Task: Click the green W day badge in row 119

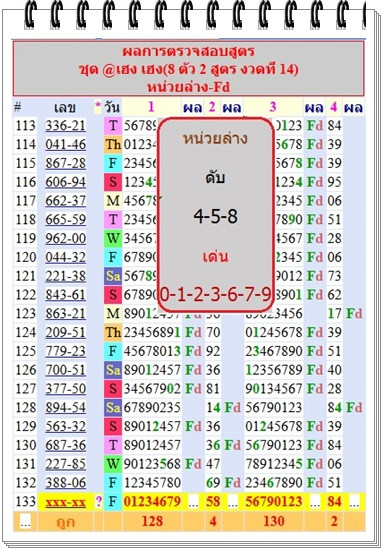Action: coord(113,239)
